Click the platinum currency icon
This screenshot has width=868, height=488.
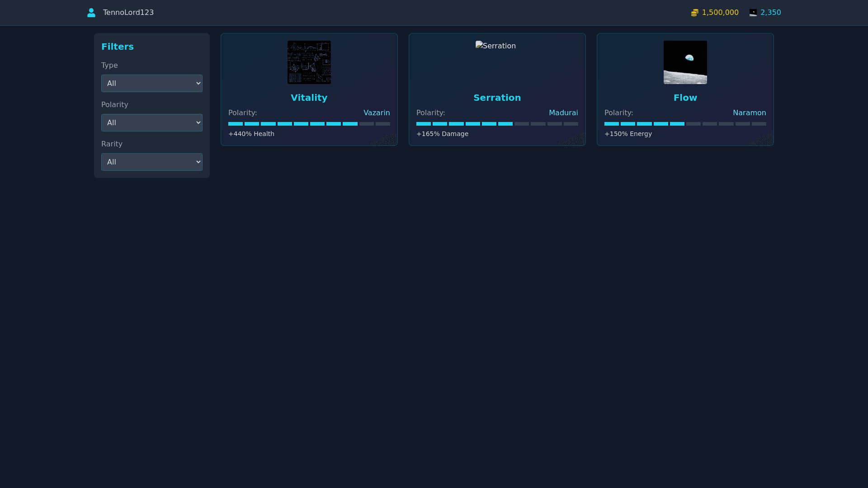753,13
